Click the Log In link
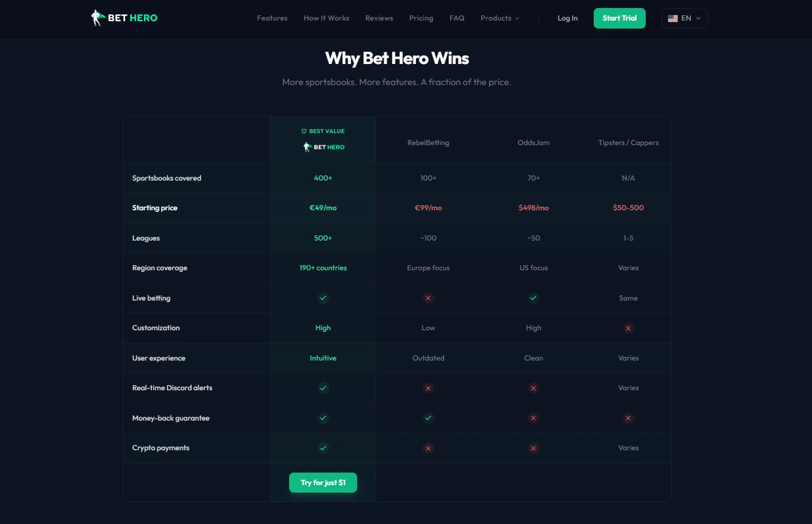 pyautogui.click(x=567, y=18)
